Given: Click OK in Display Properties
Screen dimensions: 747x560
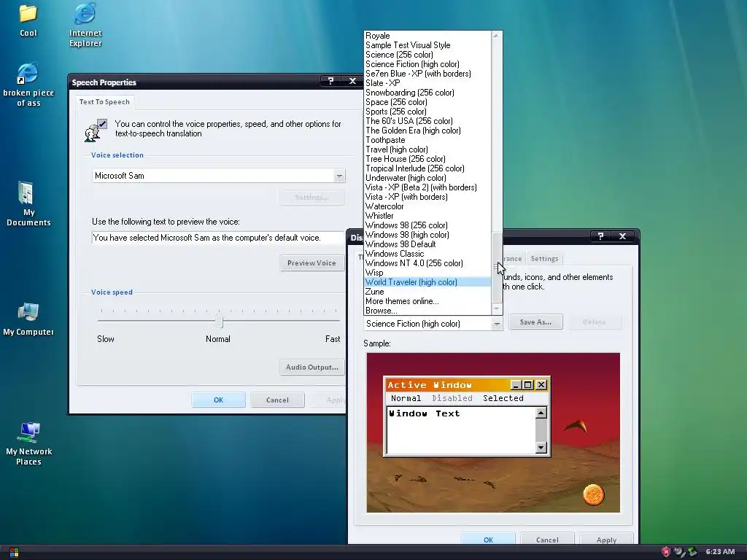Looking at the screenshot, I should click(488, 540).
